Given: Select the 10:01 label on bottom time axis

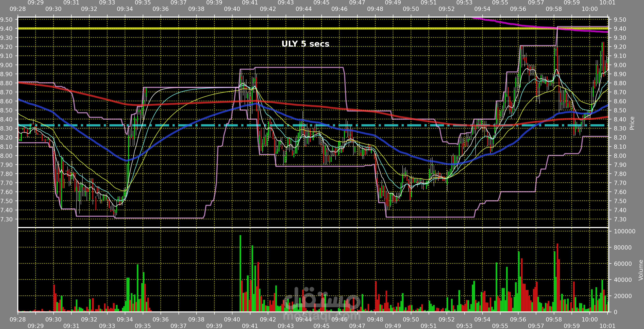Looking at the screenshot, I should pos(607,326).
